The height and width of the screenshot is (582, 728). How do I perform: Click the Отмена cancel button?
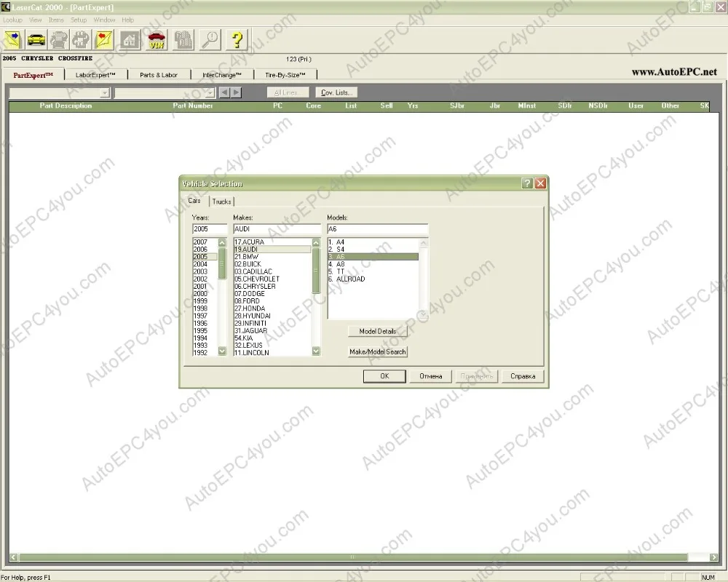coord(430,376)
